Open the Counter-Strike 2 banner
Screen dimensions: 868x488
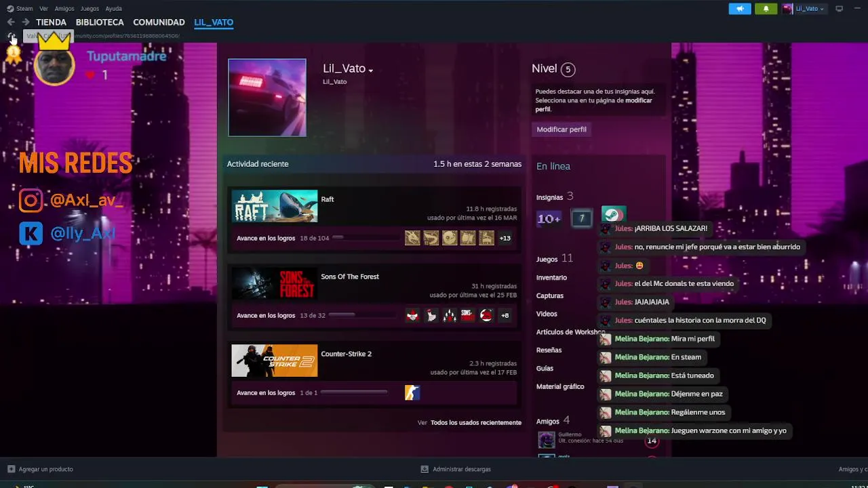click(x=275, y=361)
